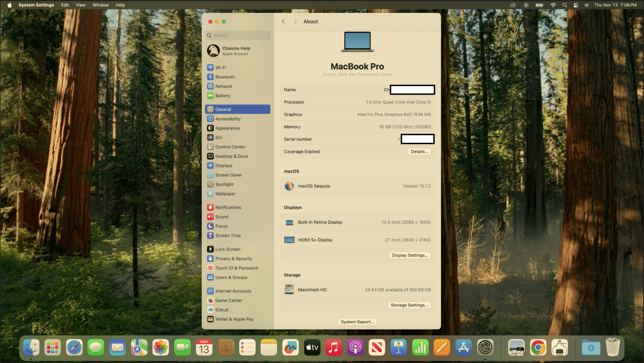This screenshot has width=644, height=363.
Task: Click the Display Settings button
Action: [x=410, y=255]
